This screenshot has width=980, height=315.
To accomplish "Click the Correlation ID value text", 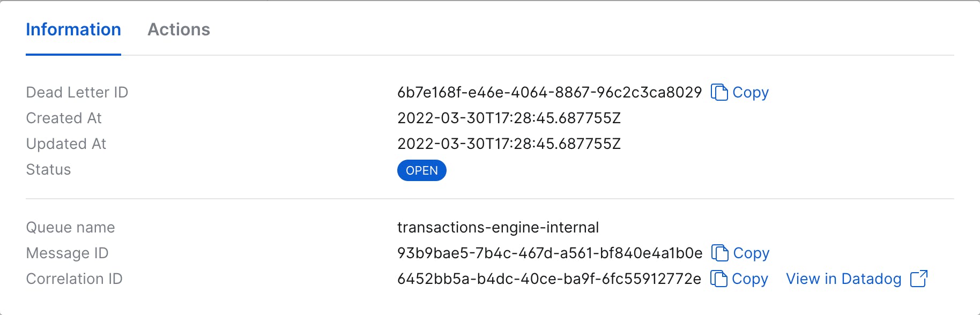I will 550,279.
